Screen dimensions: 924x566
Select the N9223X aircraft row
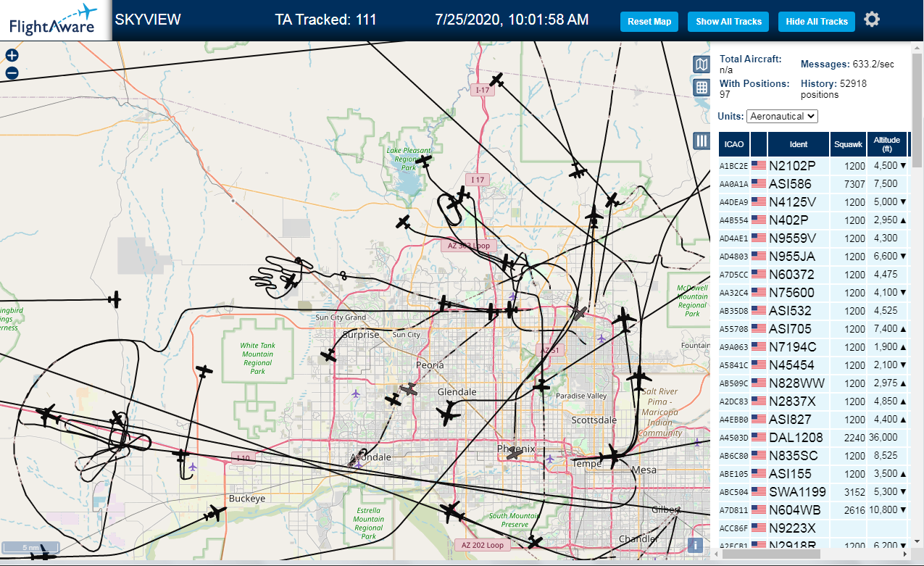814,528
